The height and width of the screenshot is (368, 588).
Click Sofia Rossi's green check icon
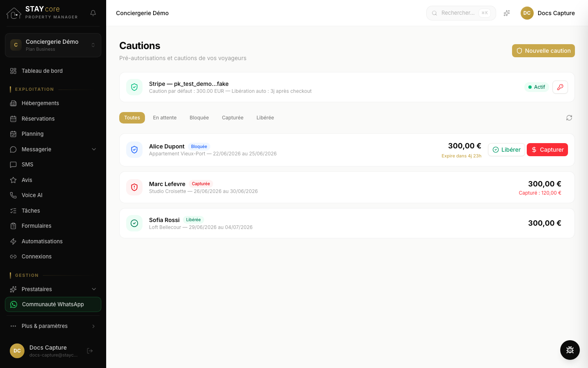(x=134, y=223)
